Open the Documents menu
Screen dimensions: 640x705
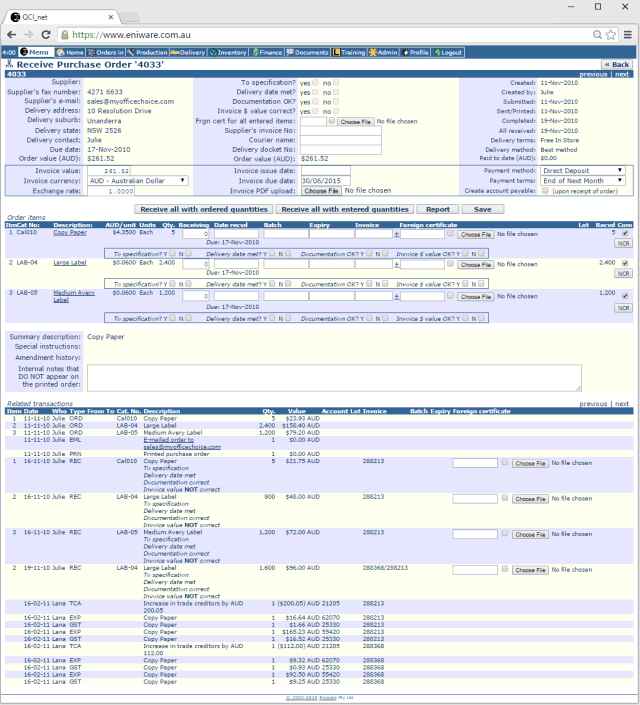click(x=308, y=52)
